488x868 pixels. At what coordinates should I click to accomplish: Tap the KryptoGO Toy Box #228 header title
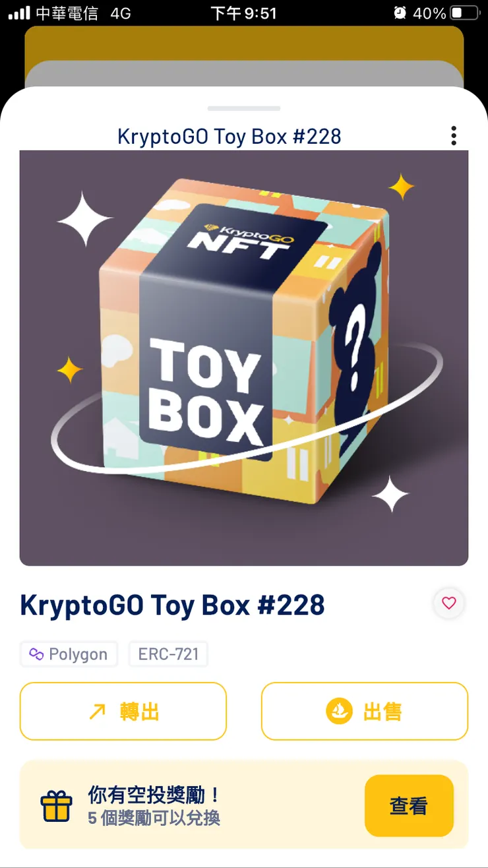[229, 136]
